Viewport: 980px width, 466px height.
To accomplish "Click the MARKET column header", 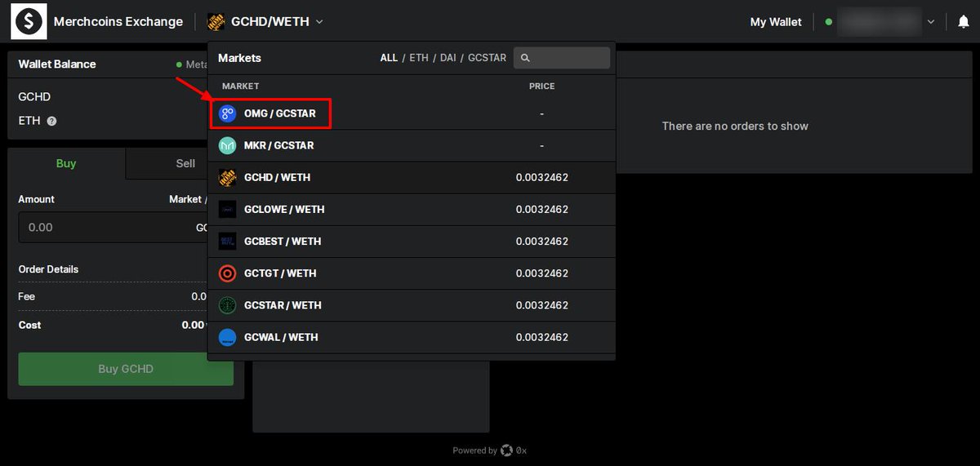I will pyautogui.click(x=240, y=86).
